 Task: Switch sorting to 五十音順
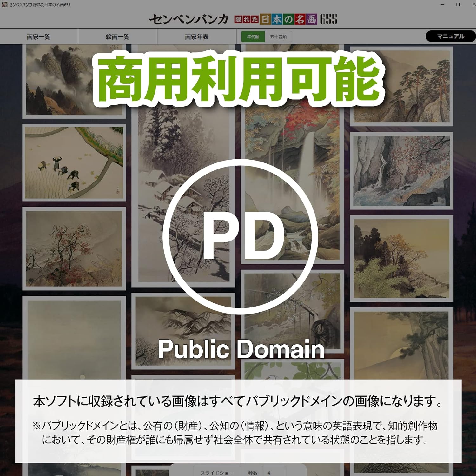[278, 37]
